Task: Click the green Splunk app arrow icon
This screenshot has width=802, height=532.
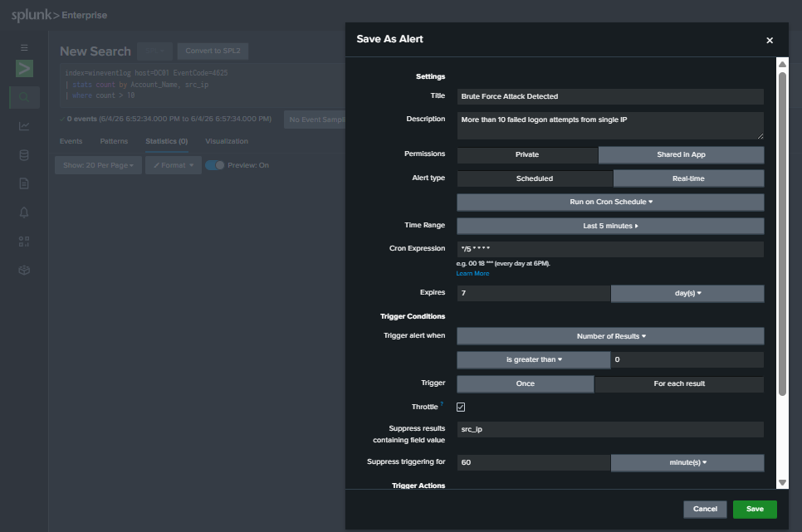Action: point(24,69)
